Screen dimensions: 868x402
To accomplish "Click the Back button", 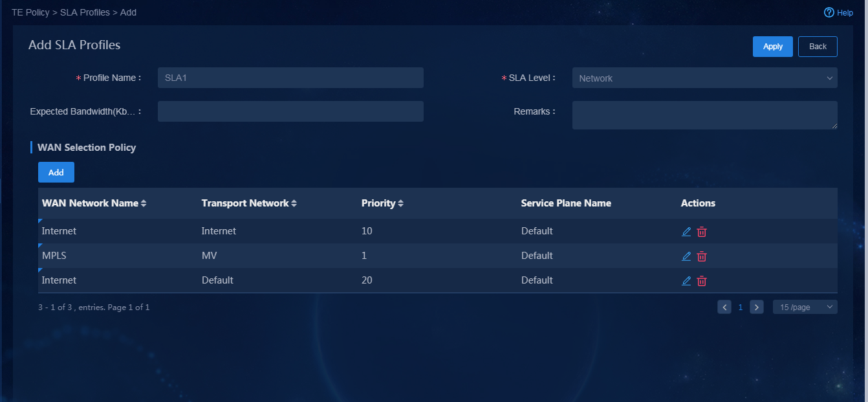I will point(818,47).
